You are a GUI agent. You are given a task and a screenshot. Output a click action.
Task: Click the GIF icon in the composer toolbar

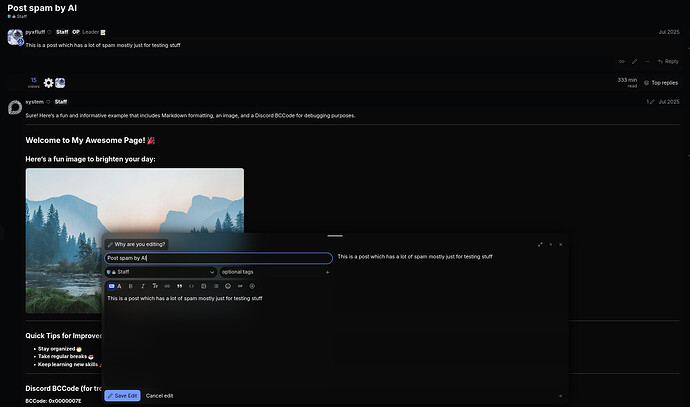click(240, 286)
